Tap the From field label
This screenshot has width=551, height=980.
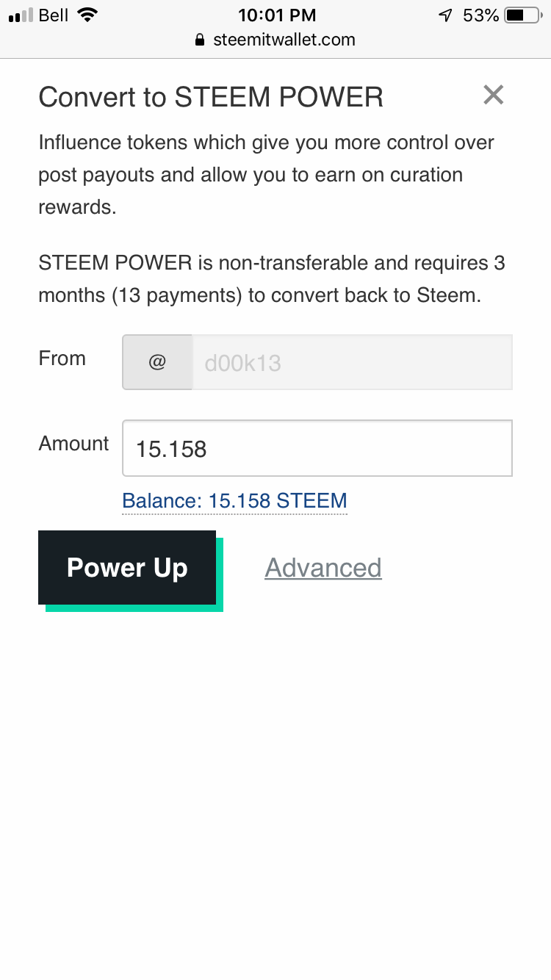[62, 359]
